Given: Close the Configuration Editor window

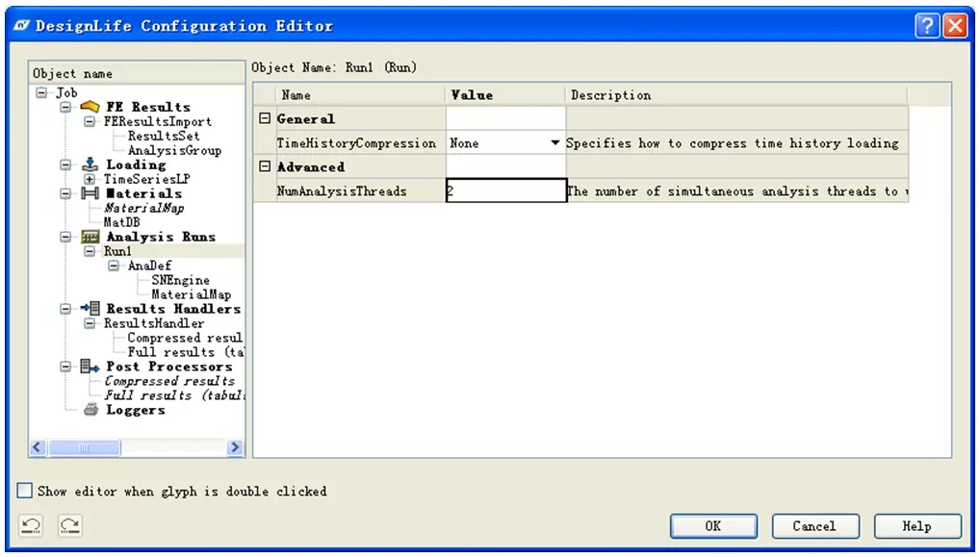Looking at the screenshot, I should pos(956,26).
